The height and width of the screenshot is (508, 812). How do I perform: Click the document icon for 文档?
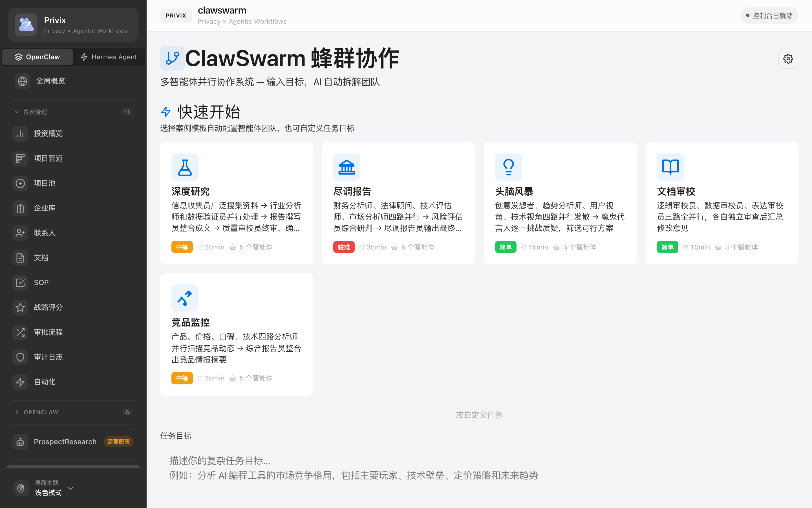20,258
